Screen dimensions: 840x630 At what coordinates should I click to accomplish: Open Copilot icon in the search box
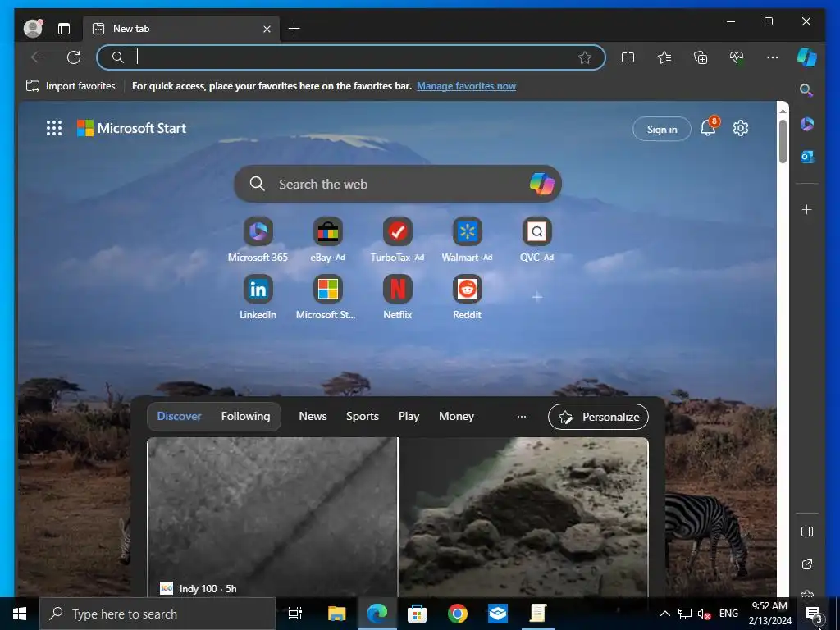[541, 184]
